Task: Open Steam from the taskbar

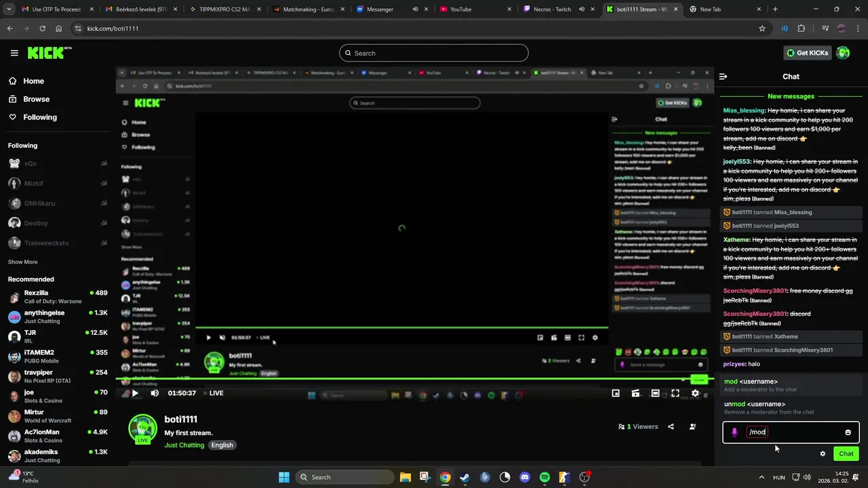Action: point(465,477)
